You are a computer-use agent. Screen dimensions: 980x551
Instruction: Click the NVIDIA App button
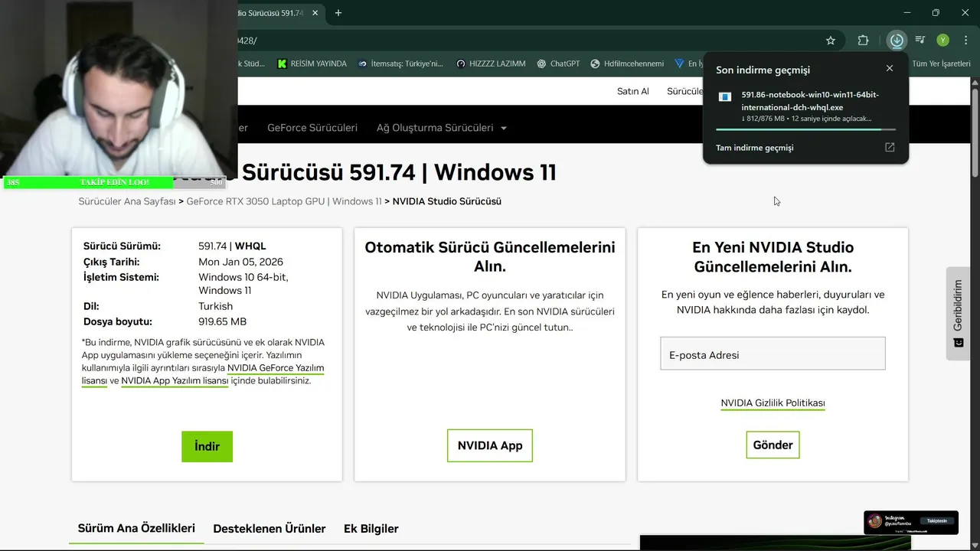[490, 445]
